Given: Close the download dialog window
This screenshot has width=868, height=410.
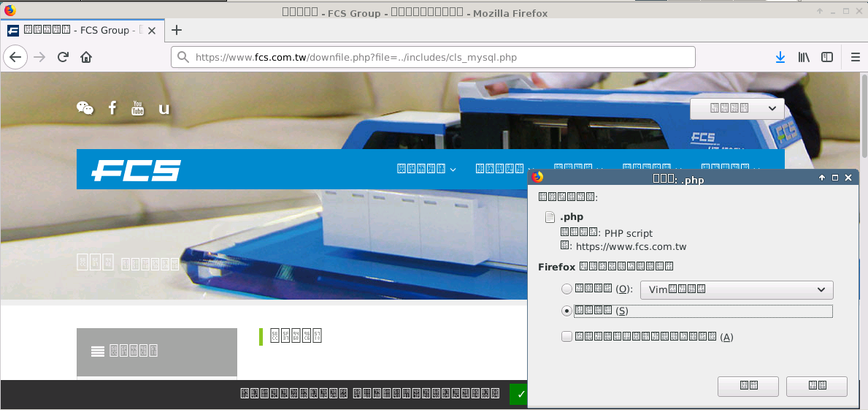Looking at the screenshot, I should pyautogui.click(x=848, y=178).
